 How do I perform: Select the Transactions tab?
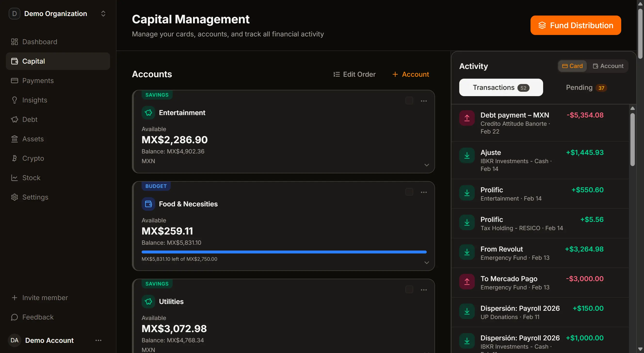tap(501, 87)
